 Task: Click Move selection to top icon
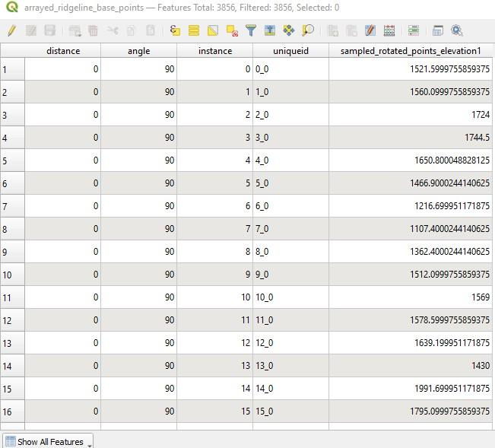point(270,30)
